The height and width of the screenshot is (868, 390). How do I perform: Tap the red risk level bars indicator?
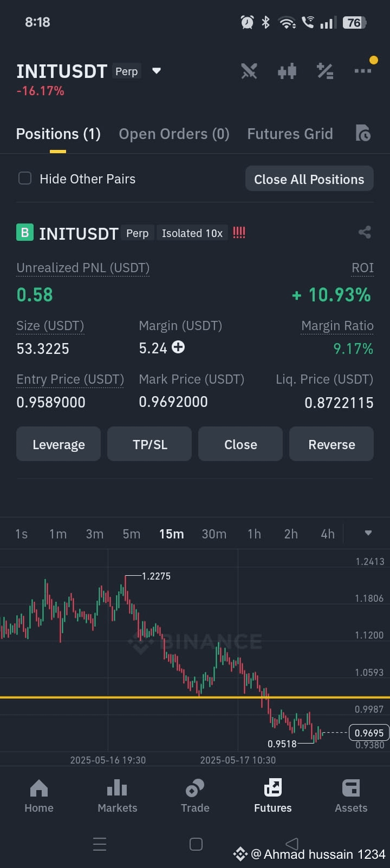239,233
